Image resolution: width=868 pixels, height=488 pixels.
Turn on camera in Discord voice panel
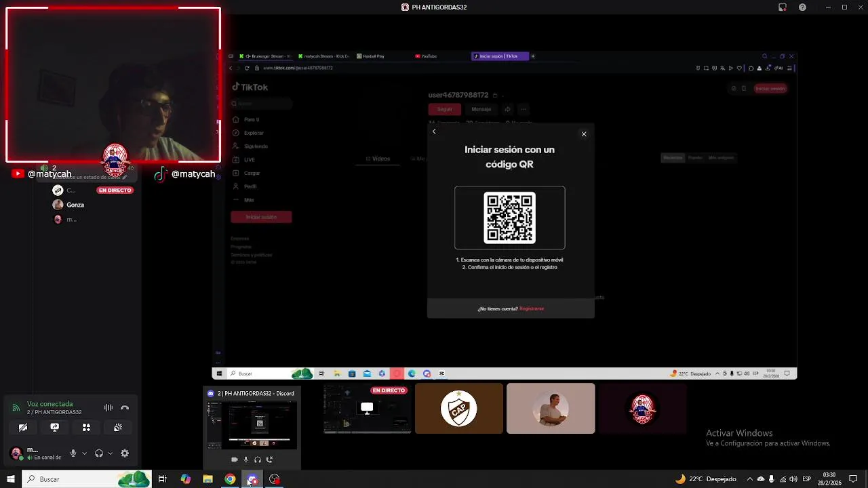coord(23,428)
